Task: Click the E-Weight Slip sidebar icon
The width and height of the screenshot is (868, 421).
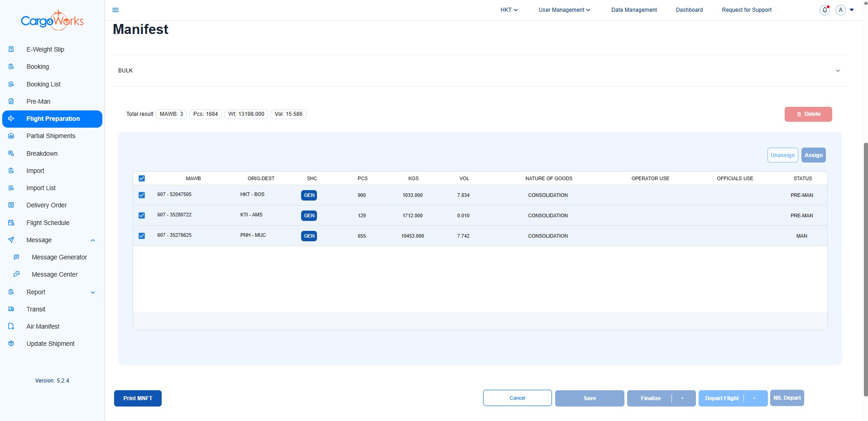Action: pyautogui.click(x=11, y=49)
